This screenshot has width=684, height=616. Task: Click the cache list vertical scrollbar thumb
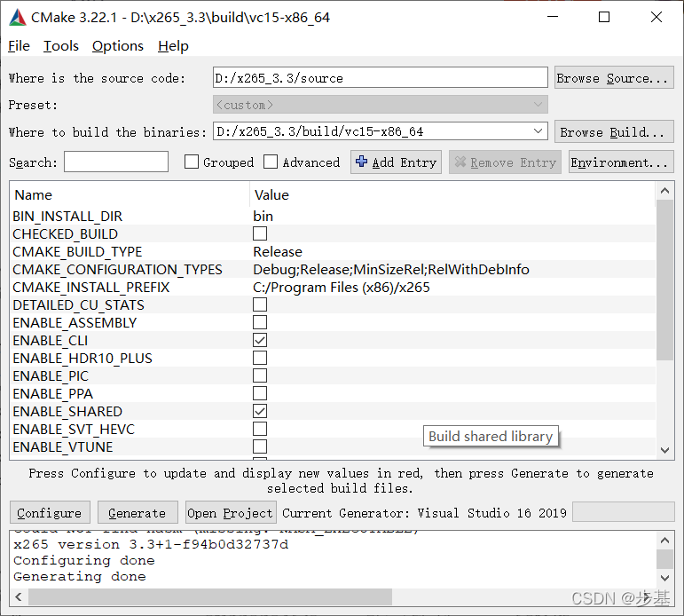[x=664, y=280]
